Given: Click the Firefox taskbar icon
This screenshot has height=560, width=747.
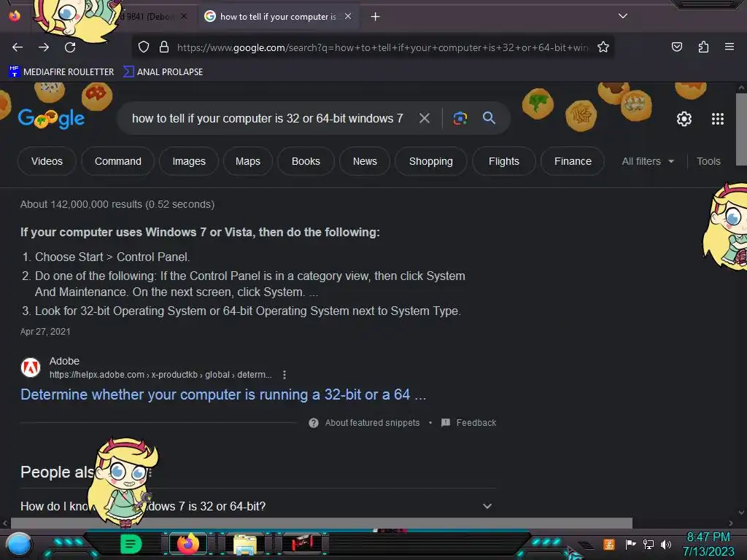Looking at the screenshot, I should tap(187, 544).
